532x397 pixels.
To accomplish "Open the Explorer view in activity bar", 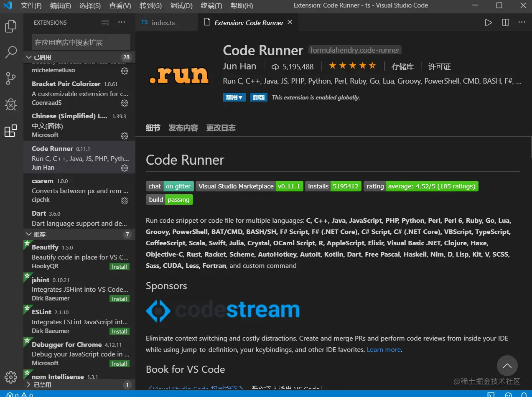I will point(10,27).
